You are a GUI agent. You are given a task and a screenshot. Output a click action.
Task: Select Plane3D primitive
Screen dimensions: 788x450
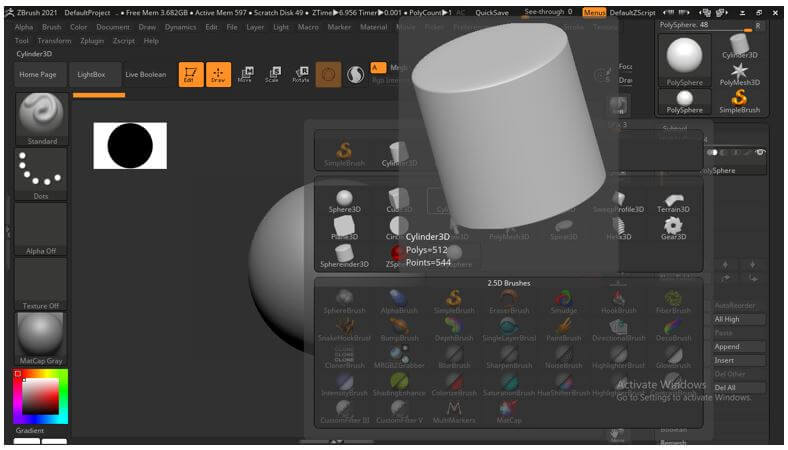pos(344,228)
